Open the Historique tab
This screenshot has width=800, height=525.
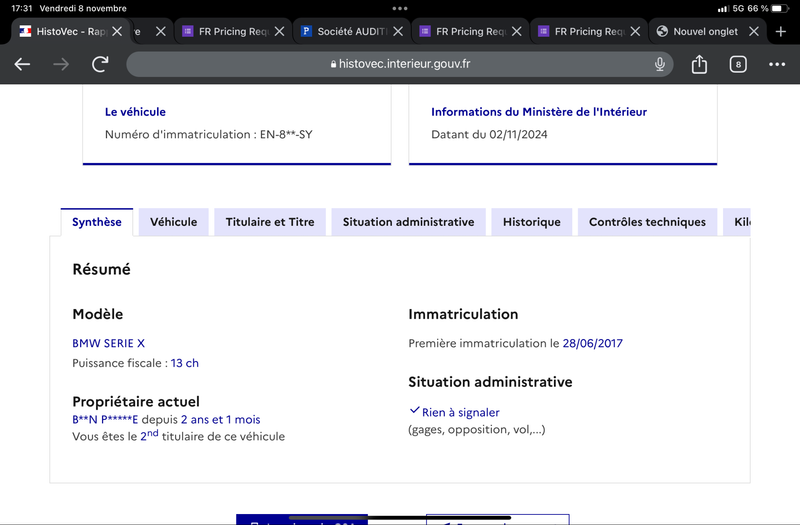click(x=532, y=222)
